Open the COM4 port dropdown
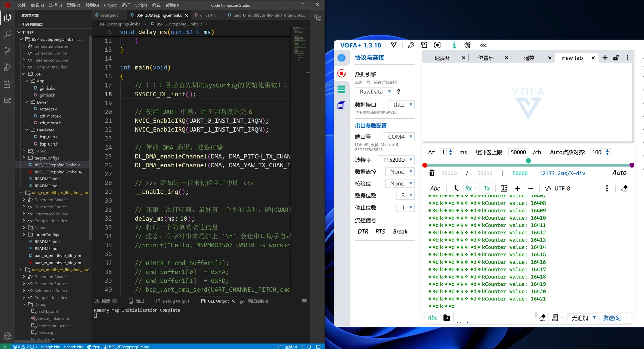 tap(399, 137)
